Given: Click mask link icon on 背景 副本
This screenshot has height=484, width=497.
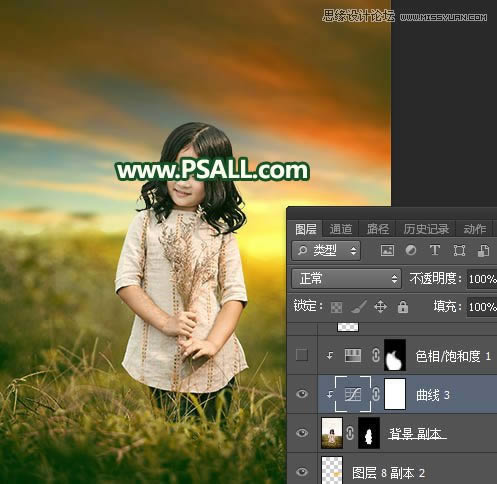Looking at the screenshot, I should pos(350,433).
